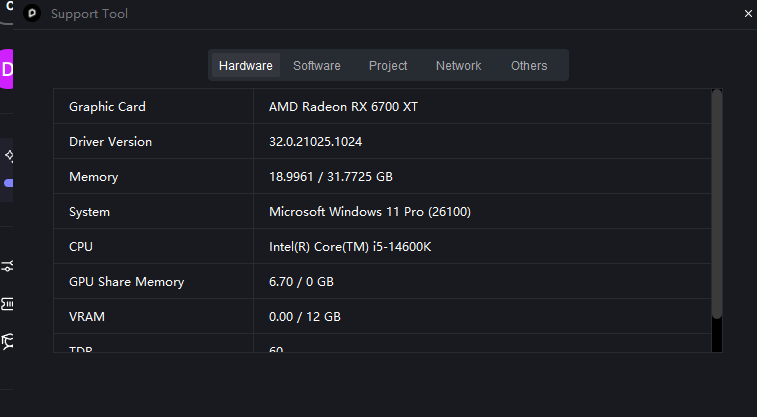Close the Support Tool window
The image size is (757, 417).
[748, 14]
